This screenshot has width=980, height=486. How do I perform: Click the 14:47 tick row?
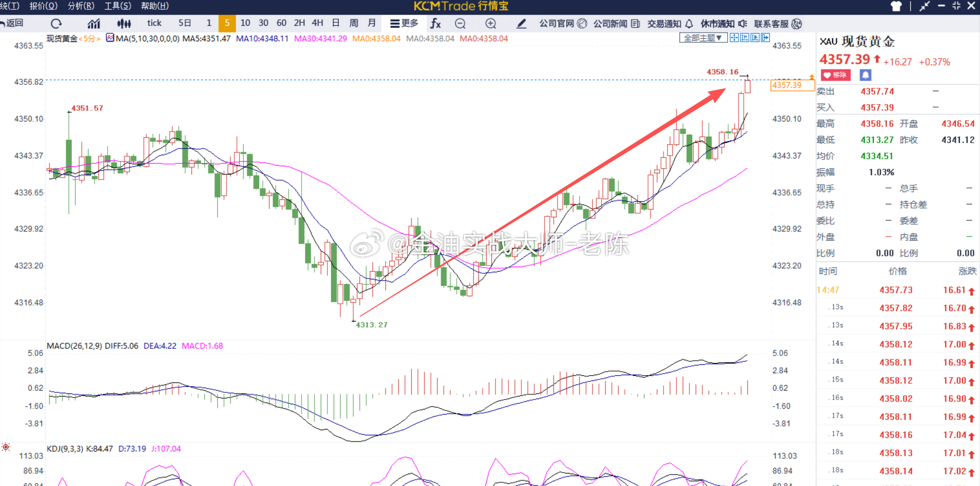898,290
